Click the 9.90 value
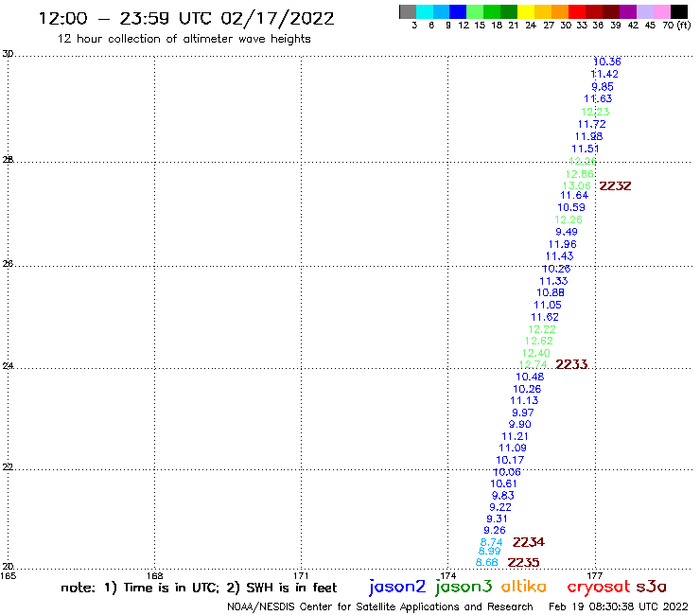 (x=519, y=424)
